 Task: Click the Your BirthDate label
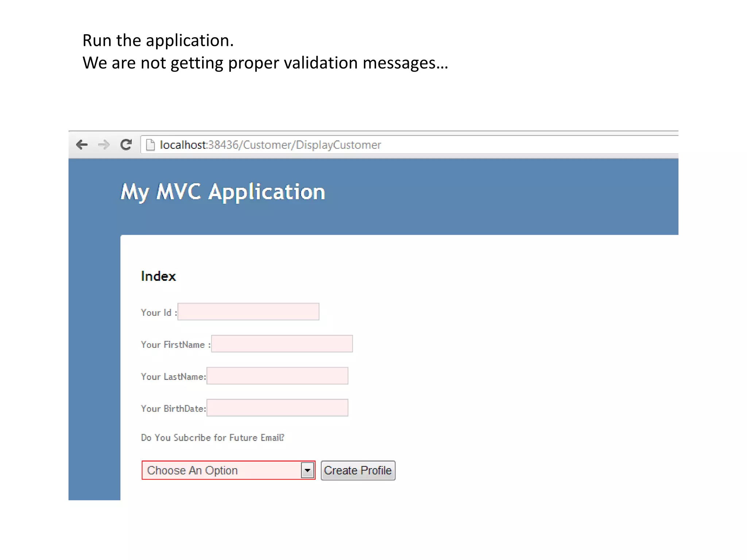(173, 409)
